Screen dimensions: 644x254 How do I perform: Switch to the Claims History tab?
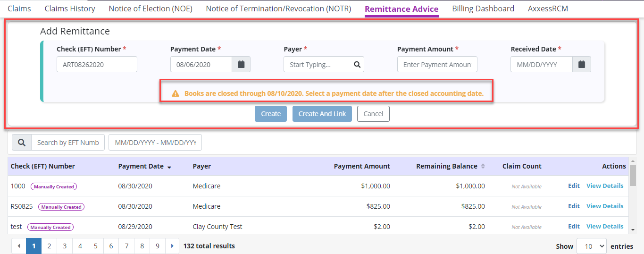click(70, 8)
